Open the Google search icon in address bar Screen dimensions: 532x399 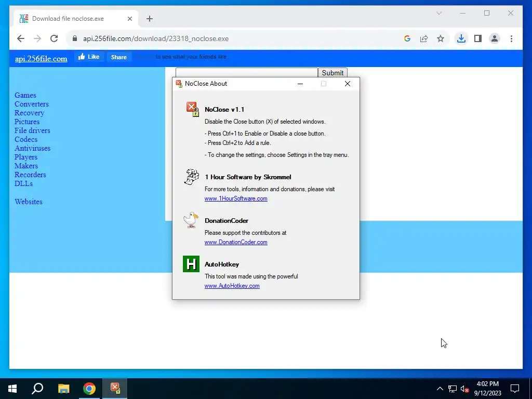[x=407, y=38]
